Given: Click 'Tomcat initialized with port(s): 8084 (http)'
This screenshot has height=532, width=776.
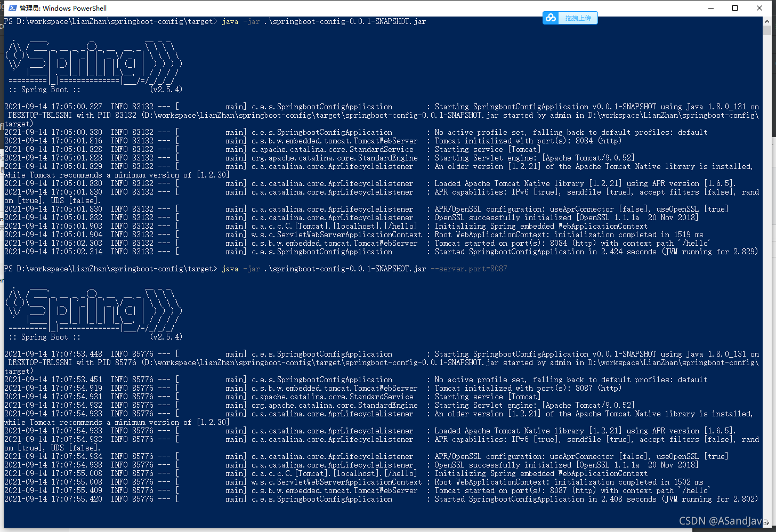Looking at the screenshot, I should pyautogui.click(x=528, y=141).
